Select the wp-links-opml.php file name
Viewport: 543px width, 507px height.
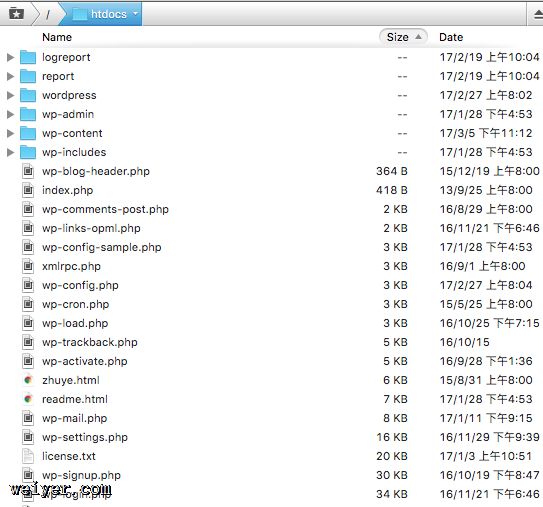coord(91,229)
